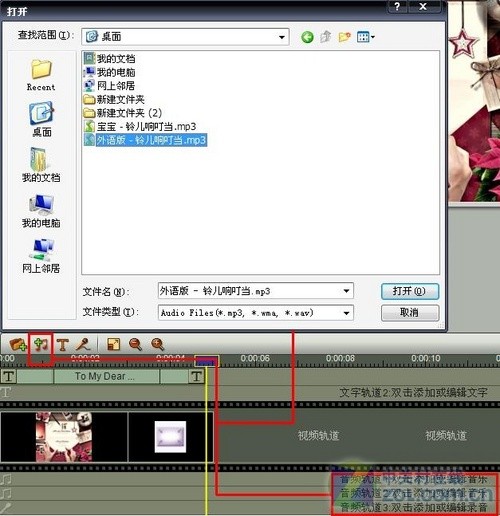Zoom in the timeline with plus magnifier
Image resolution: width=500 pixels, height=516 pixels.
pos(157,344)
